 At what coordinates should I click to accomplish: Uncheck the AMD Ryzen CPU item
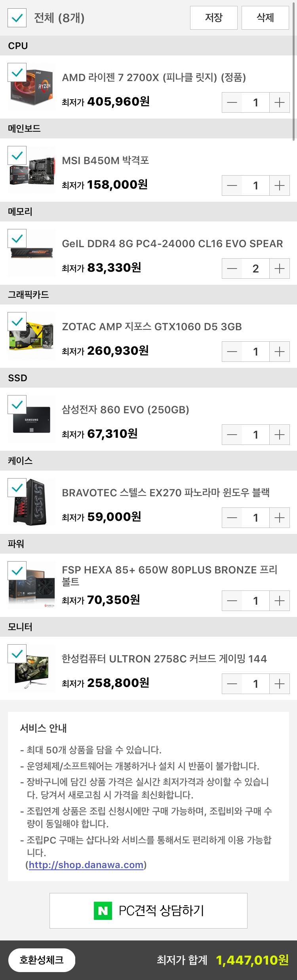coord(17,73)
